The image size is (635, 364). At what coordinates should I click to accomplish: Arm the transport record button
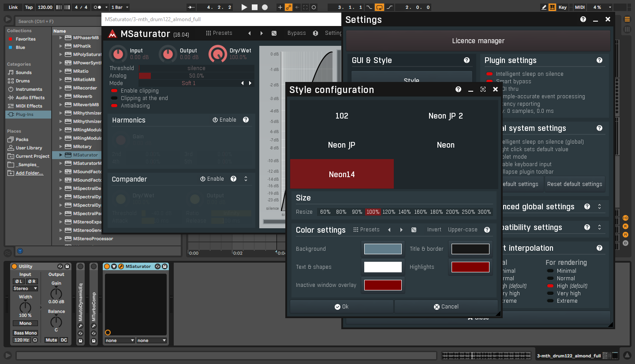coord(265,7)
